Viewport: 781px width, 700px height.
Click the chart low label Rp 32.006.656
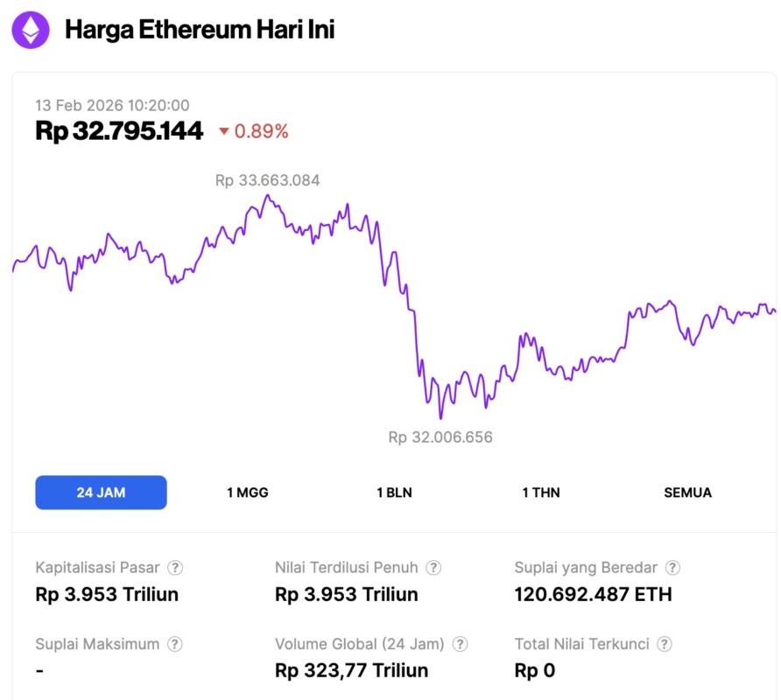(440, 437)
